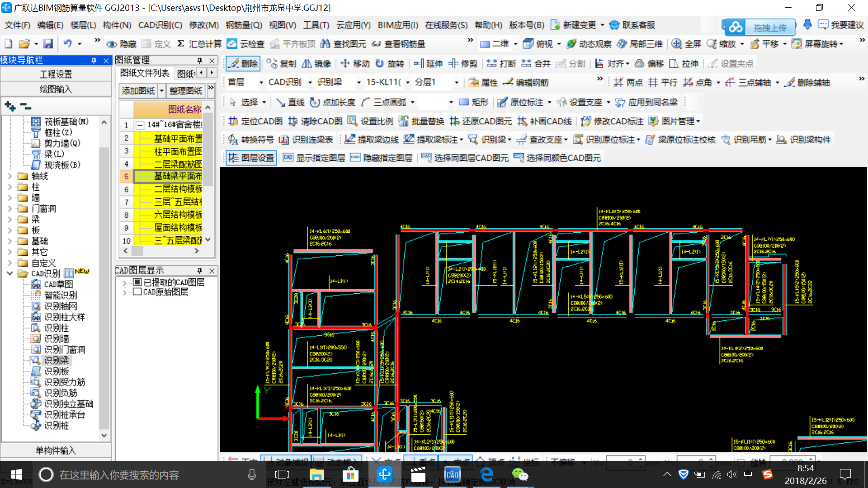
Task: Open the 识别梁 dropdown
Action: point(359,82)
